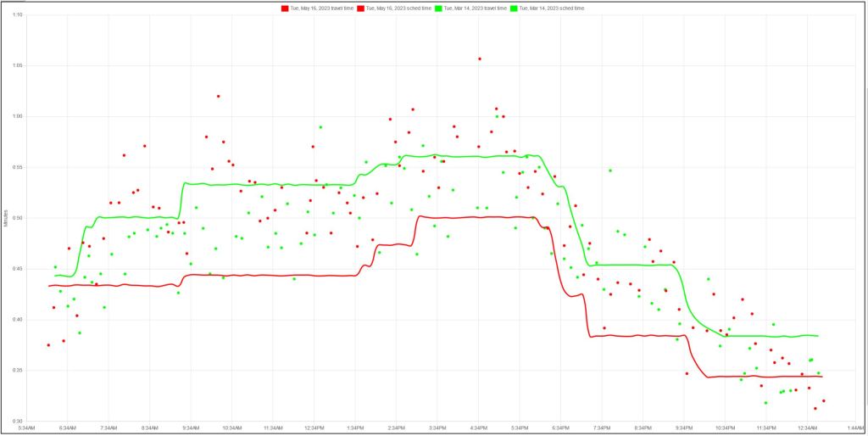This screenshot has height=436, width=868.
Task: Click the green data point near 0:59 at 12:34PM
Action: click(x=320, y=127)
